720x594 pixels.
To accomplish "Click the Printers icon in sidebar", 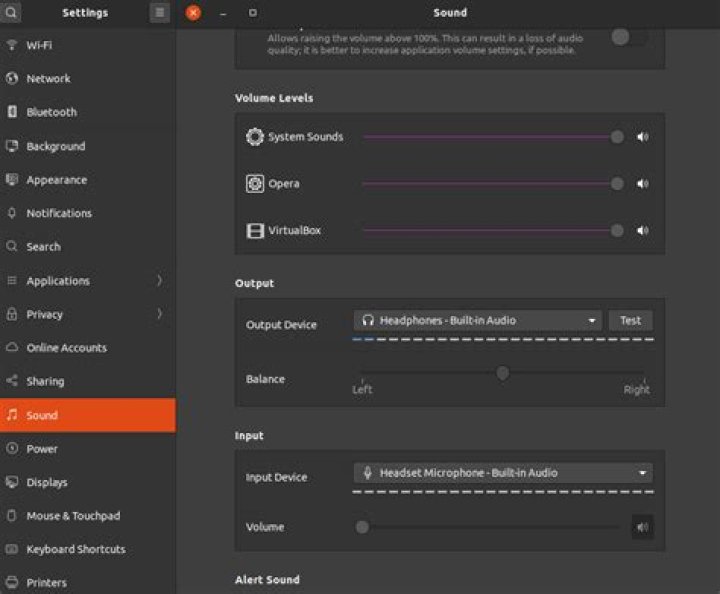I will click(x=12, y=583).
